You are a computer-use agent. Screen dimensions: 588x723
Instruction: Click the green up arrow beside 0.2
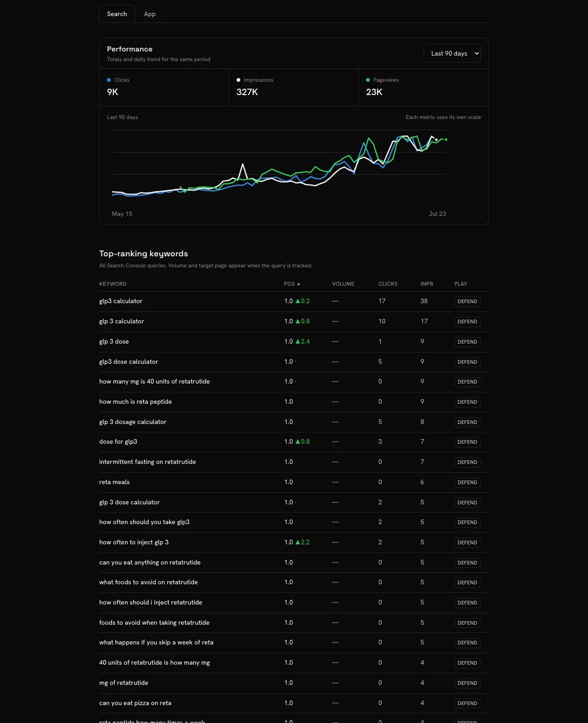pyautogui.click(x=298, y=301)
